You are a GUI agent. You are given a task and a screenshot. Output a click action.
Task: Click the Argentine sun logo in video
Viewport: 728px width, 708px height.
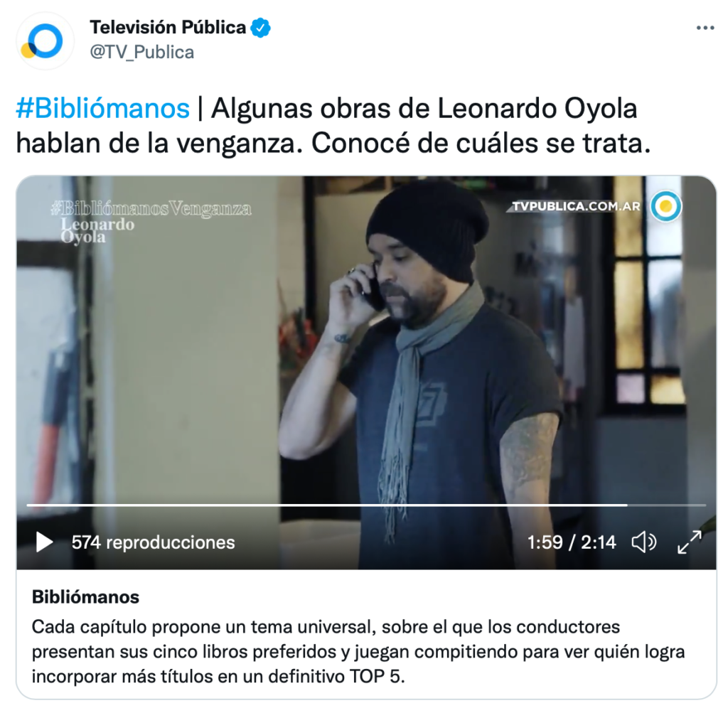coord(665,205)
